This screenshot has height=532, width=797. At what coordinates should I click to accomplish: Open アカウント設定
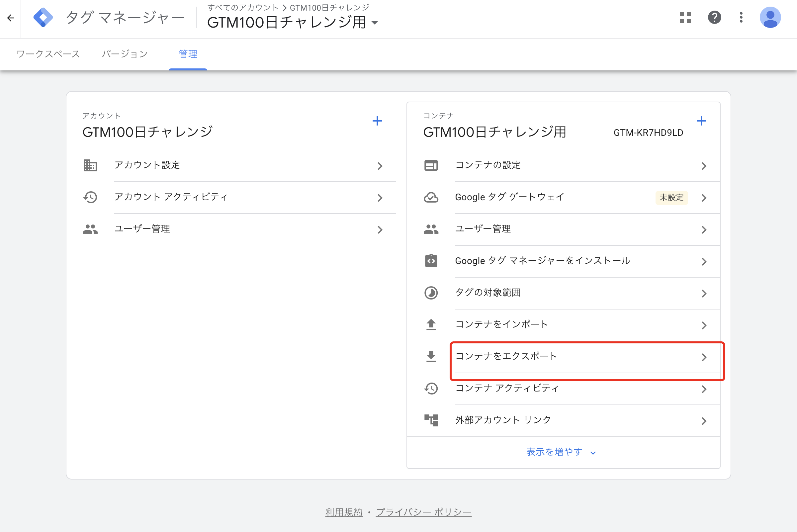click(239, 166)
